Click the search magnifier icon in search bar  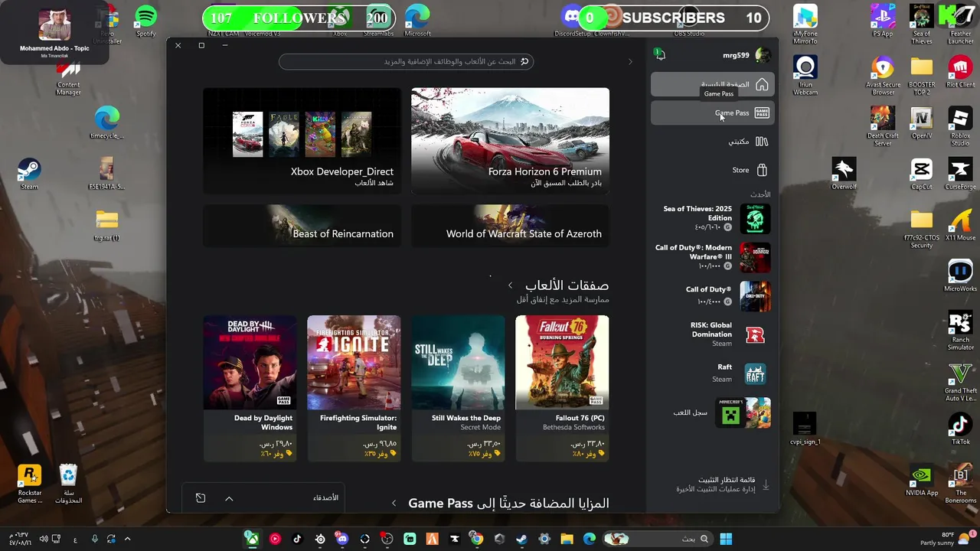click(524, 61)
